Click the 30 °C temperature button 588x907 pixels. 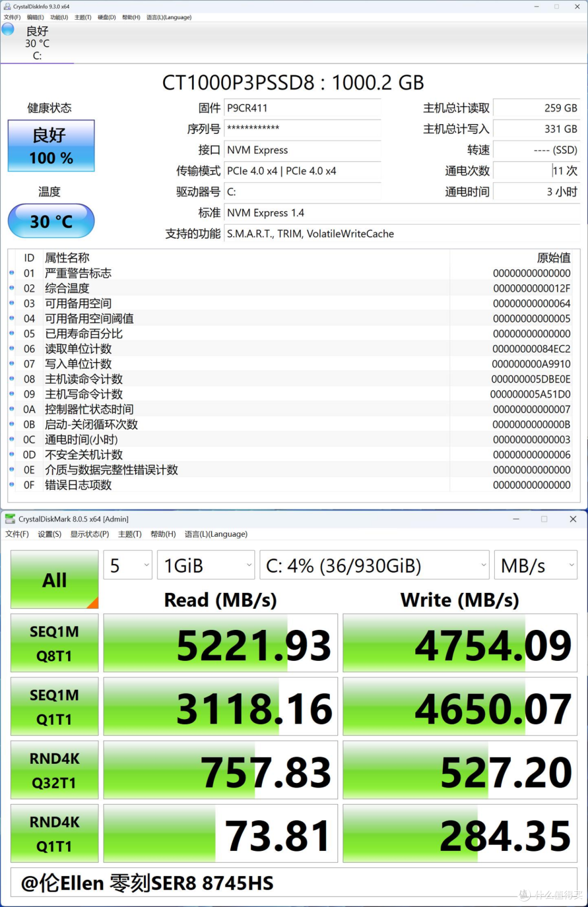(x=51, y=221)
